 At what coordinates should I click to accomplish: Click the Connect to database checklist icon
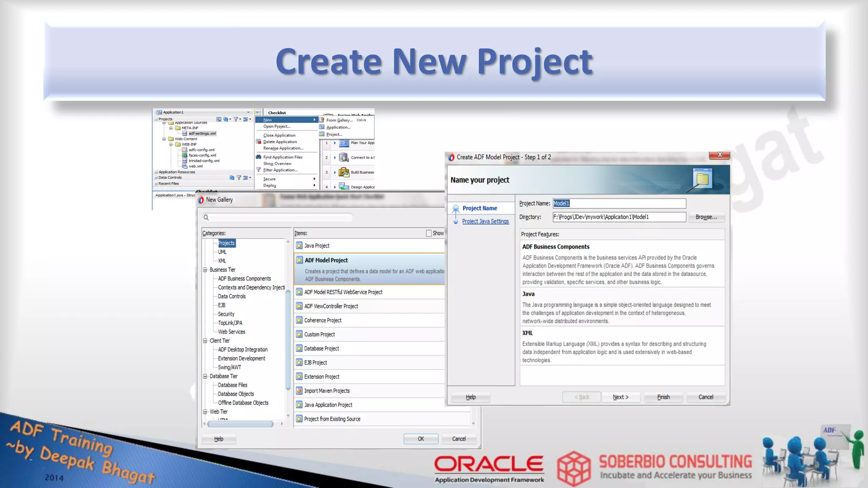(344, 158)
